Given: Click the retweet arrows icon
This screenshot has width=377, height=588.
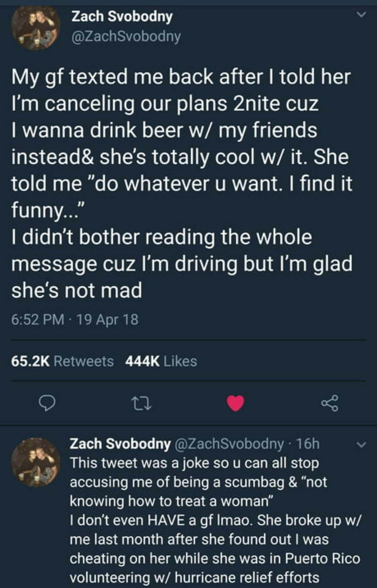Looking at the screenshot, I should click(141, 403).
